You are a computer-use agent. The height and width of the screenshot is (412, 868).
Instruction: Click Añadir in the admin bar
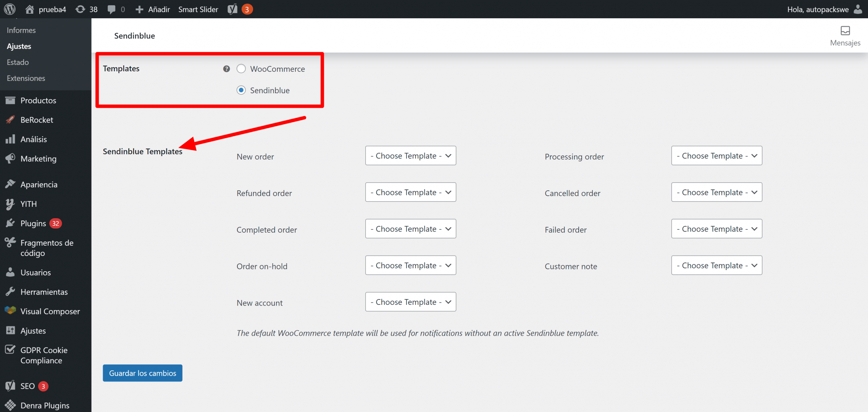pyautogui.click(x=159, y=10)
